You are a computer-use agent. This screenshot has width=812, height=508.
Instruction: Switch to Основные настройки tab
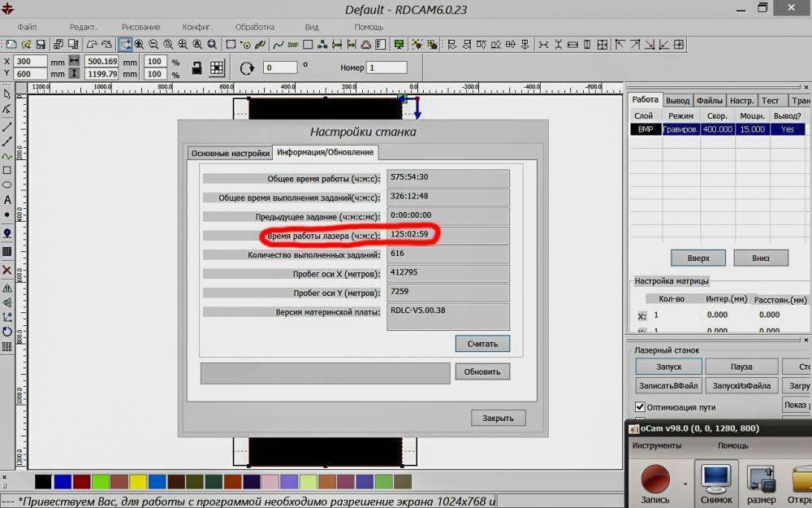[x=230, y=153]
